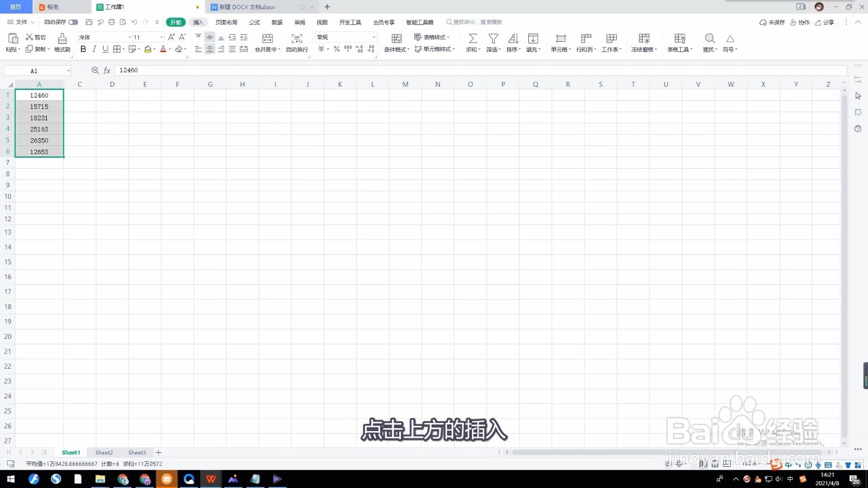Select the Format Painter (格式刷) tool
This screenshot has height=488, width=868.
pyautogui.click(x=62, y=38)
